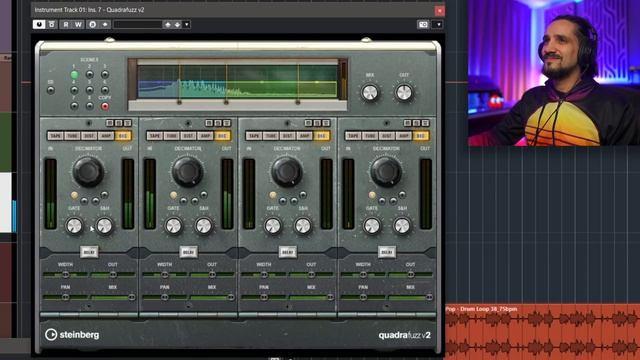The height and width of the screenshot is (360, 640).
Task: Click the empty preset name field
Action: pyautogui.click(x=138, y=24)
